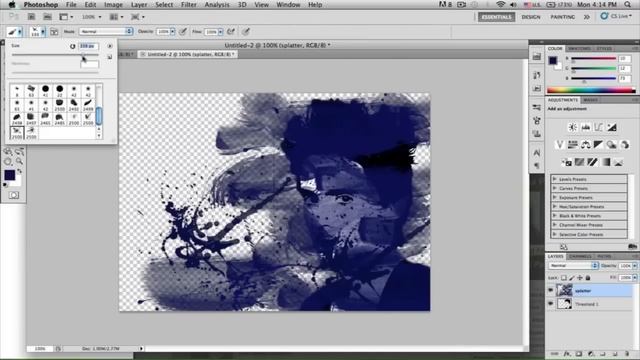Screen dimensions: 640x360
Task: Open the Photoshop application menu
Action: [x=41, y=4]
